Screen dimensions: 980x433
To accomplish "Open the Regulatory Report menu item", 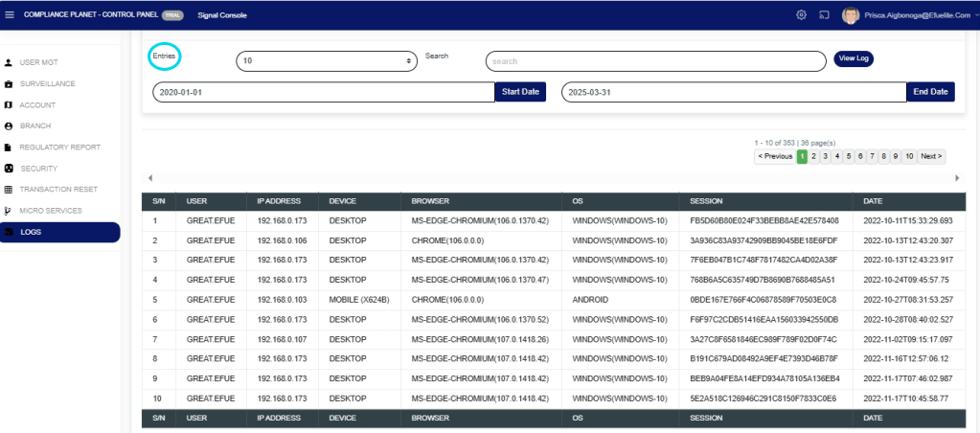I will [x=59, y=148].
